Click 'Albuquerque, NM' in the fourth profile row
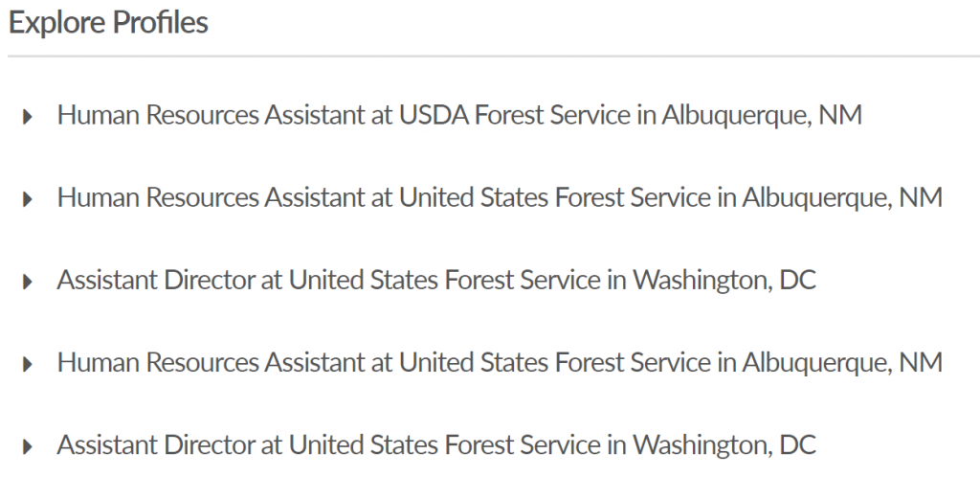The image size is (980, 477). (x=839, y=363)
